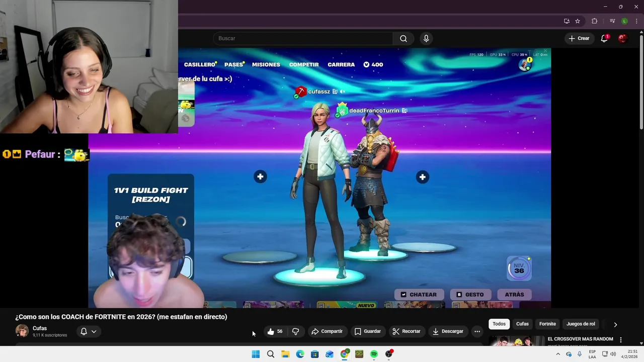Open Outlook from taskbar
Viewport: 644px width, 362px height.
[330, 354]
